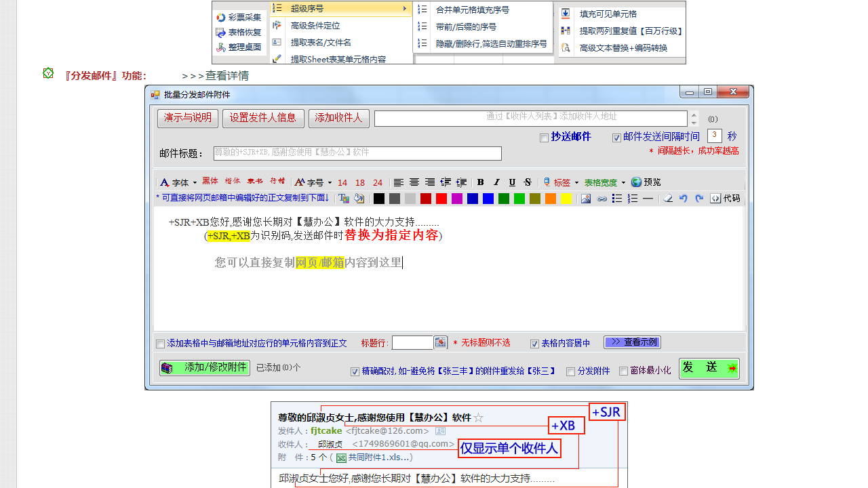Apply the bulleted list icon

click(616, 199)
